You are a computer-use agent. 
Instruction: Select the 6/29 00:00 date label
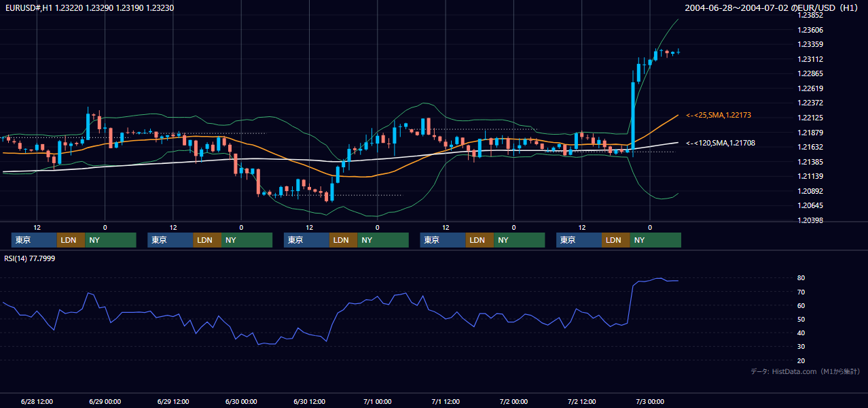105,402
